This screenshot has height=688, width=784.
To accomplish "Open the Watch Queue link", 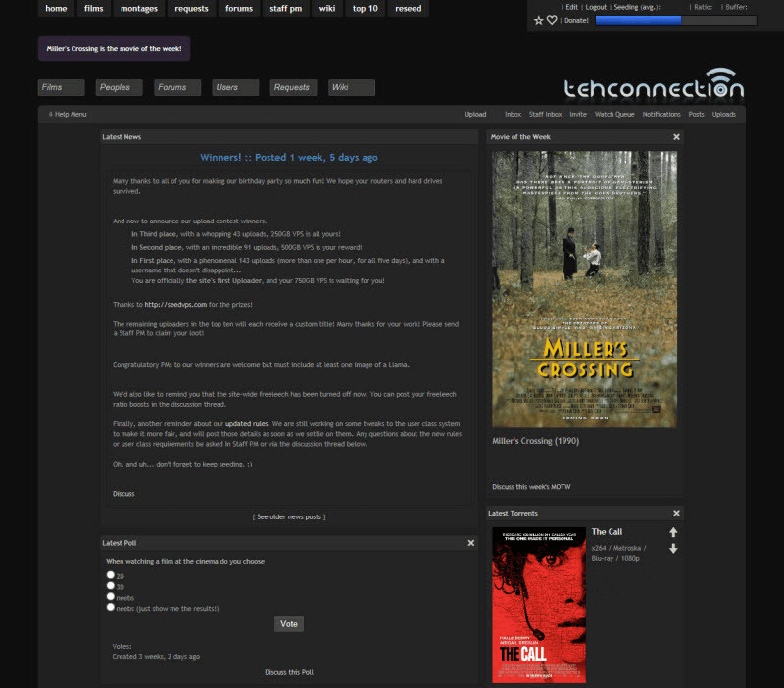I will [x=614, y=114].
